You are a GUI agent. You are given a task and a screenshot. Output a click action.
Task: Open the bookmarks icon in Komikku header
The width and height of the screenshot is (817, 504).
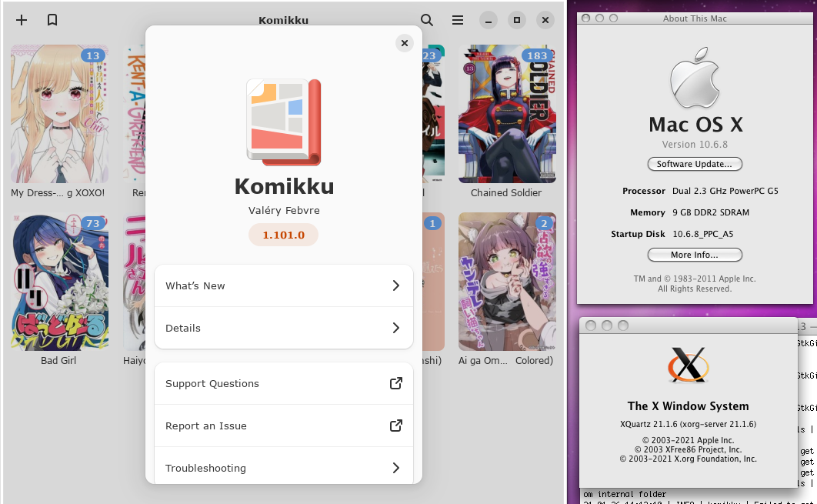(x=52, y=20)
